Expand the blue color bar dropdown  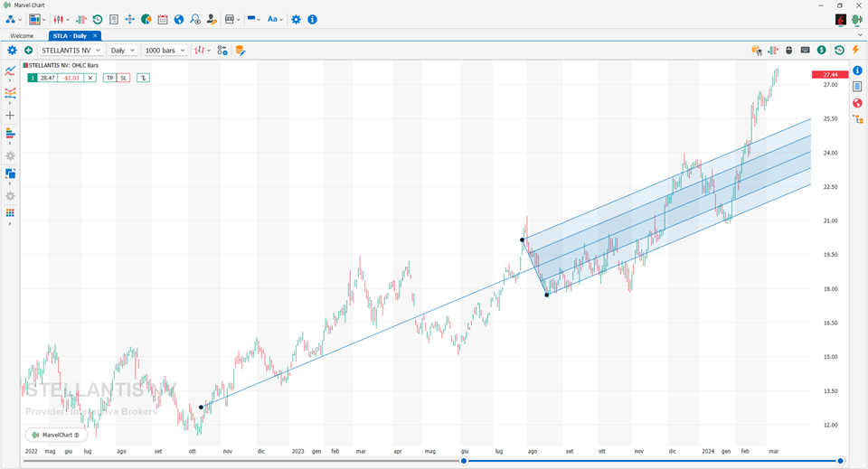pyautogui.click(x=259, y=19)
